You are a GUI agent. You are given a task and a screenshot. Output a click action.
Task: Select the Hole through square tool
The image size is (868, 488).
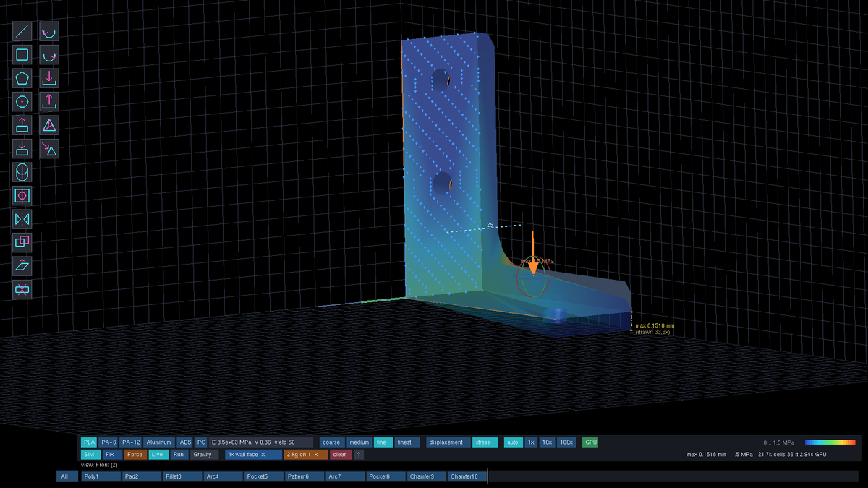[22, 195]
